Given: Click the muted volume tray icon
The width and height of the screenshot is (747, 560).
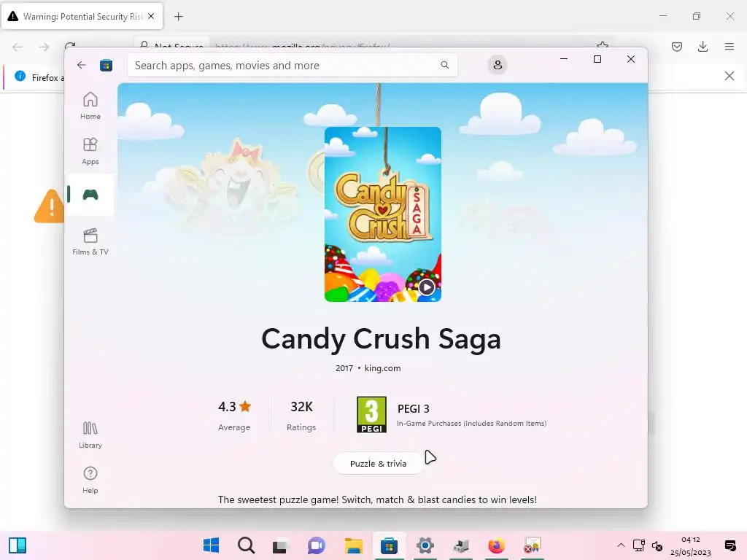Looking at the screenshot, I should (x=657, y=545).
